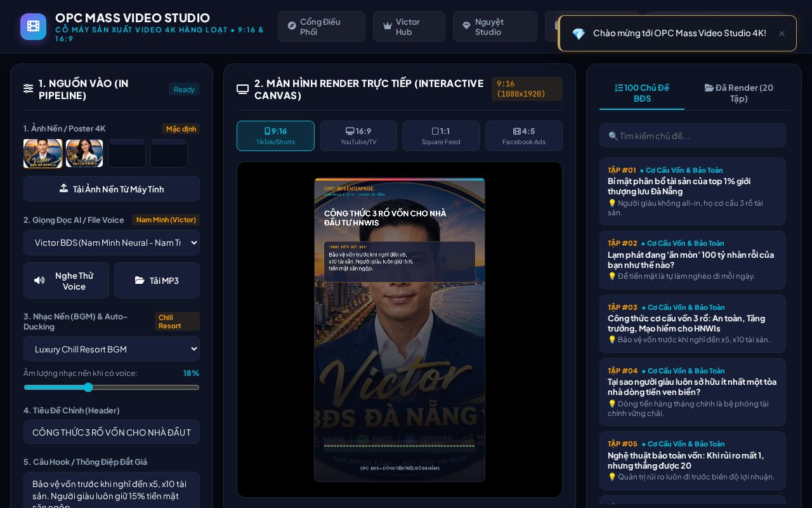This screenshot has width=812, height=508.
Task: Open Nguyệt Studio navigation link
Action: point(495,27)
